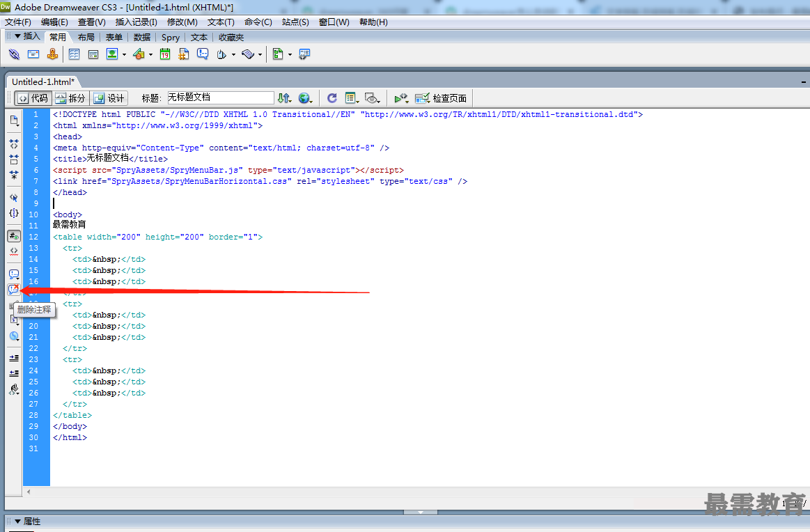Image resolution: width=810 pixels, height=532 pixels.
Task: Open the Window menu
Action: (x=334, y=22)
